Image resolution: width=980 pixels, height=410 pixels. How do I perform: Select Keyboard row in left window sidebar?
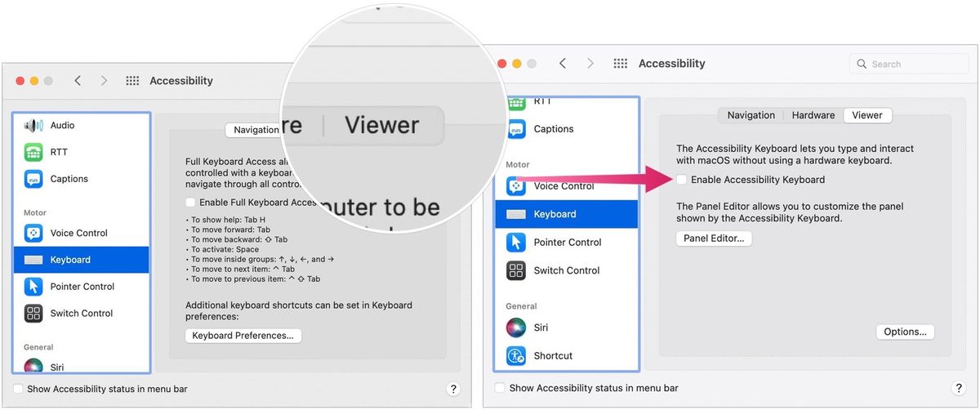click(82, 260)
